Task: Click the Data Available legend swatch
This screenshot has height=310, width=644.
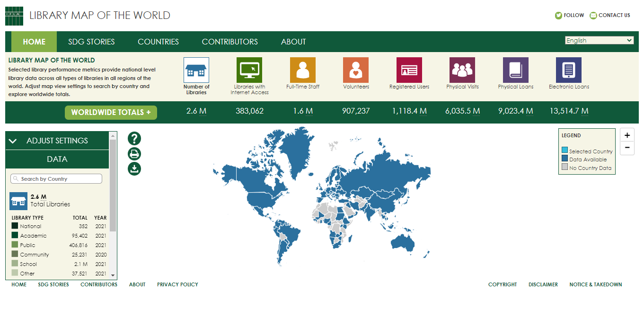Action: 565,159
